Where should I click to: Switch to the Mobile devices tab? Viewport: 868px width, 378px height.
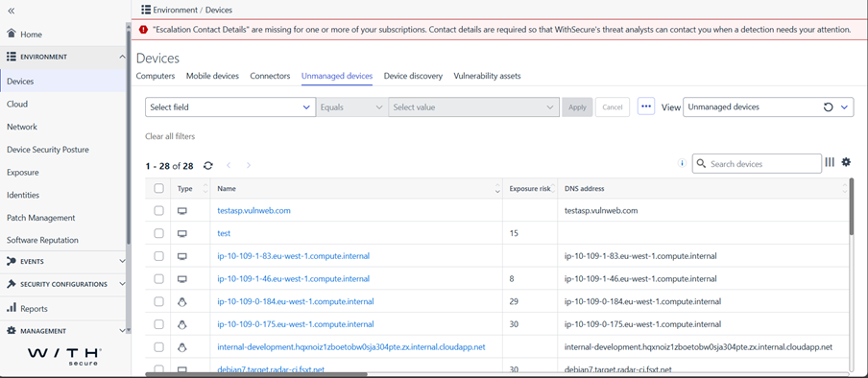[x=212, y=77]
